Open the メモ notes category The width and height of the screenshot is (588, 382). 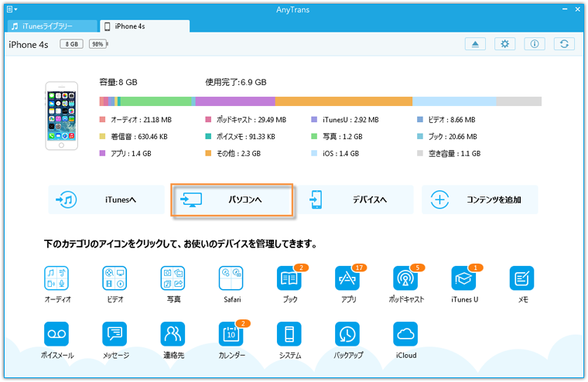(x=521, y=278)
